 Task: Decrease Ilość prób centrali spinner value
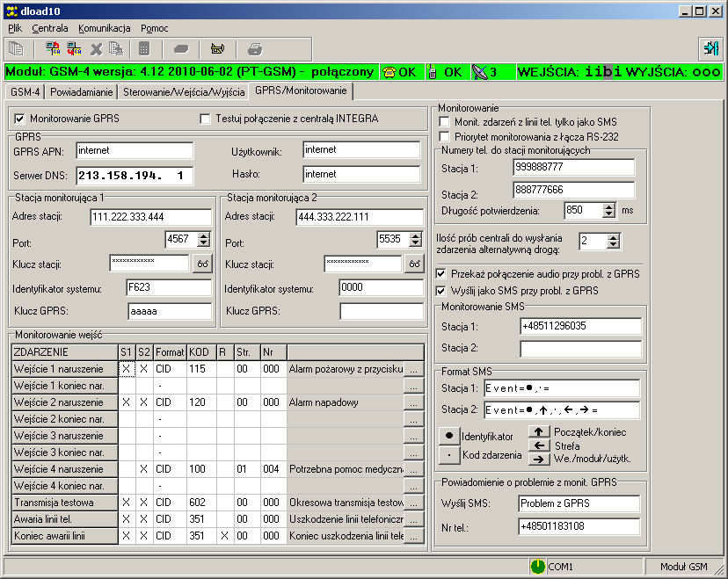[x=614, y=245]
